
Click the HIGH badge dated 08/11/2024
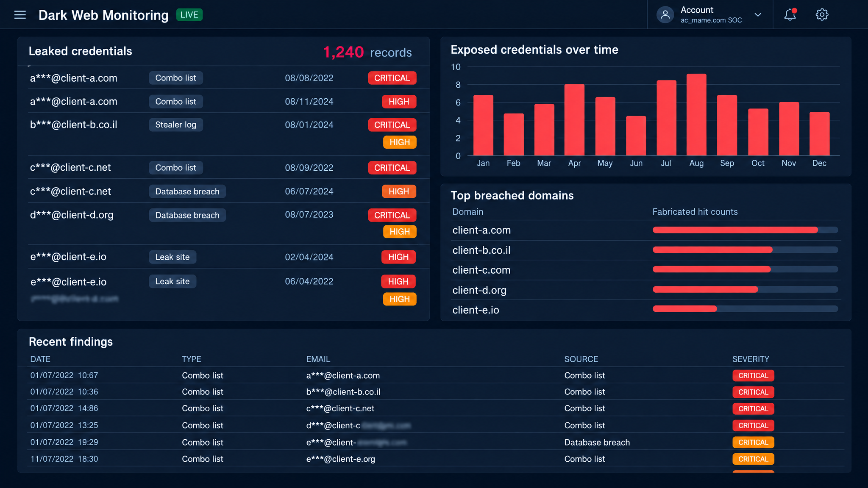[x=399, y=102]
